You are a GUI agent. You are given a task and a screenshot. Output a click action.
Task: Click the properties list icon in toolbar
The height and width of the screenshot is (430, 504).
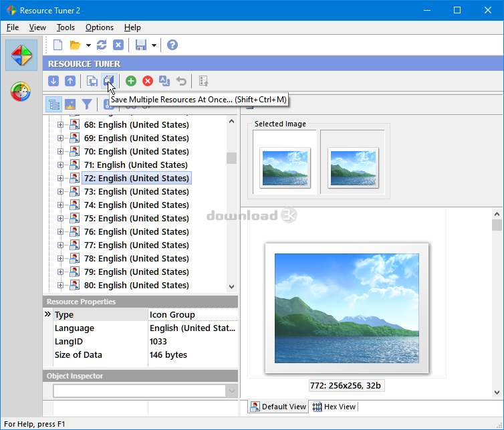(203, 81)
